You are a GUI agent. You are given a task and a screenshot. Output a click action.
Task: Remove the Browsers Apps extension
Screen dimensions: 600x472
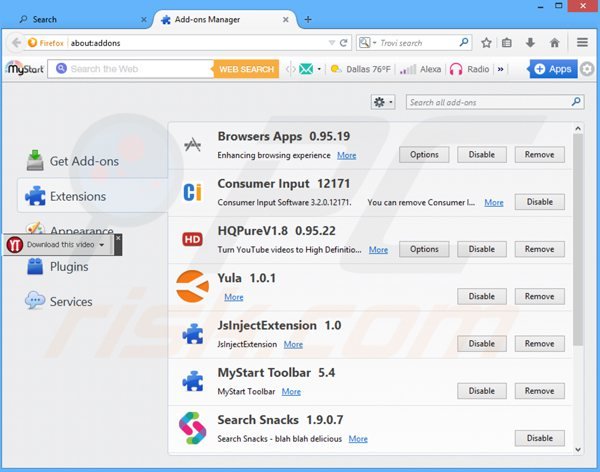pos(540,155)
